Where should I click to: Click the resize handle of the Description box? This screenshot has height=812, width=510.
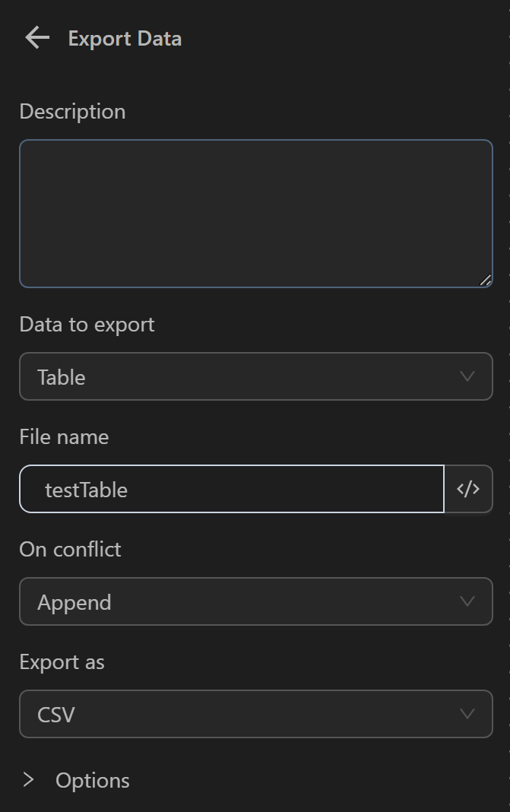486,281
